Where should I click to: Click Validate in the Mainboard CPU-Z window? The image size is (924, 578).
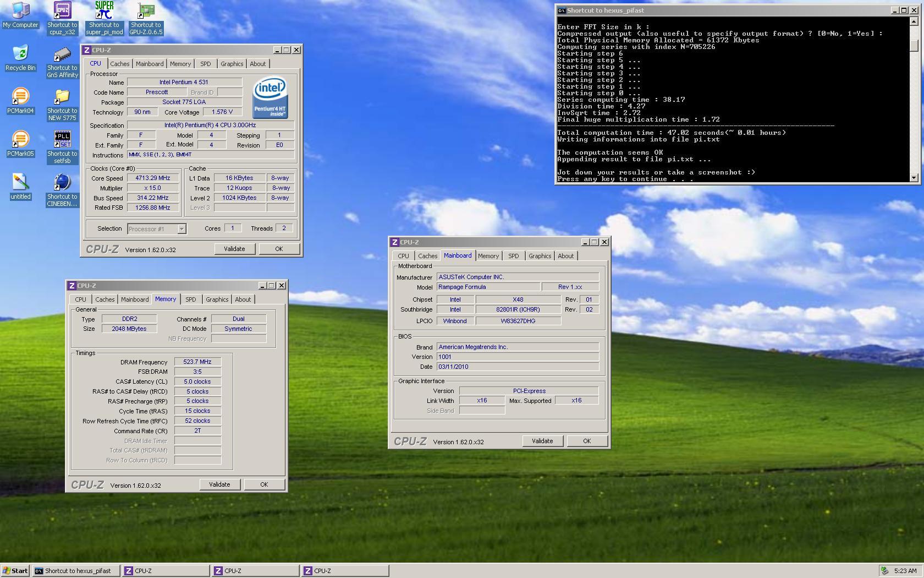coord(542,441)
